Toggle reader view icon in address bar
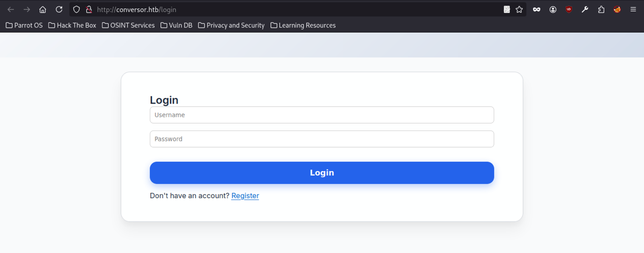 [x=507, y=9]
